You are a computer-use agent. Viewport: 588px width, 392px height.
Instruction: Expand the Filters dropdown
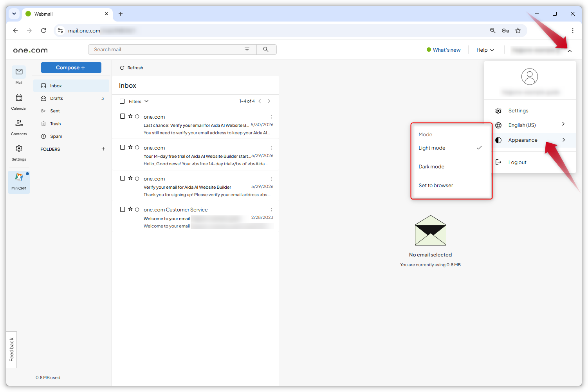[139, 101]
